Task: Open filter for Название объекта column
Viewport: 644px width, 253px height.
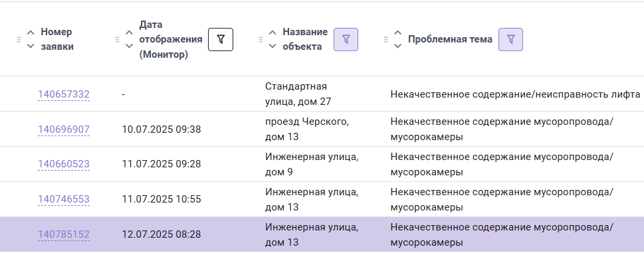Action: pos(346,39)
